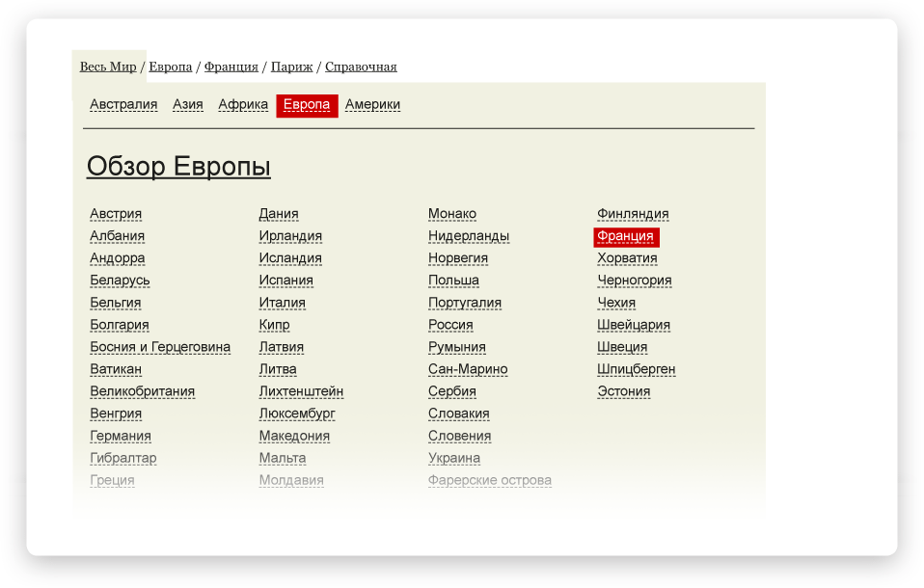This screenshot has height=588, width=924.
Task: Select the Сан-Марино link
Action: 468,369
